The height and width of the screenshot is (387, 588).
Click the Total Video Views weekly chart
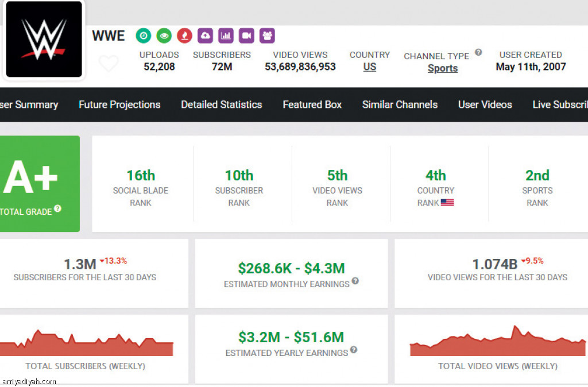coord(497,343)
